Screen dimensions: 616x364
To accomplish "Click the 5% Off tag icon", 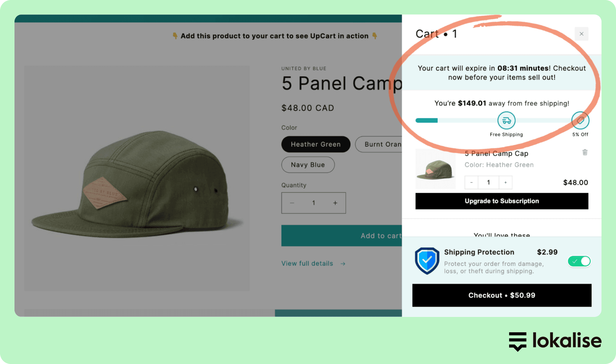I will click(580, 121).
